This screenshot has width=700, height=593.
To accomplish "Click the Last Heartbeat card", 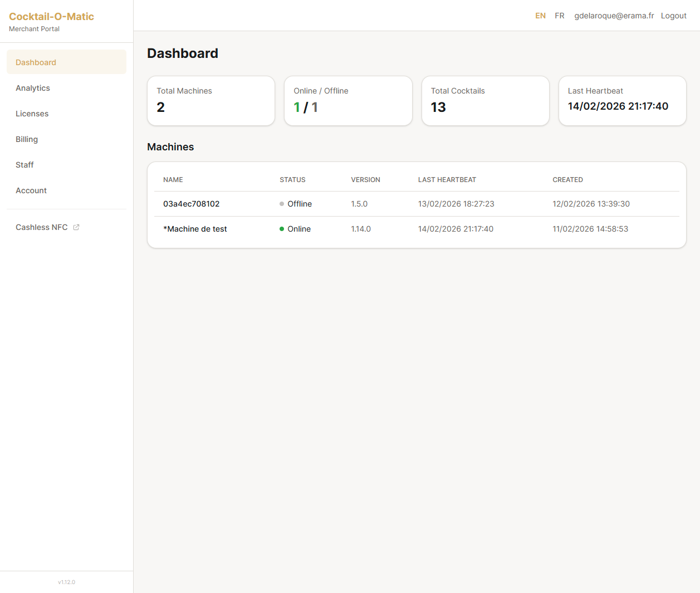I will [x=623, y=101].
